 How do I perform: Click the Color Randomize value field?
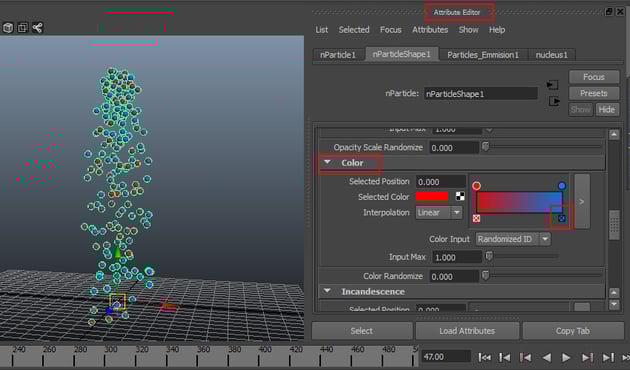454,276
